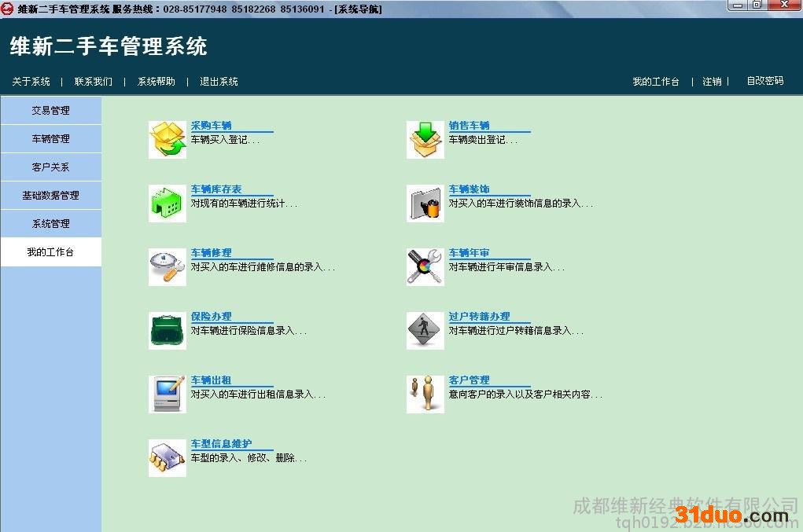Click the 客户管理 person icon

pos(425,394)
